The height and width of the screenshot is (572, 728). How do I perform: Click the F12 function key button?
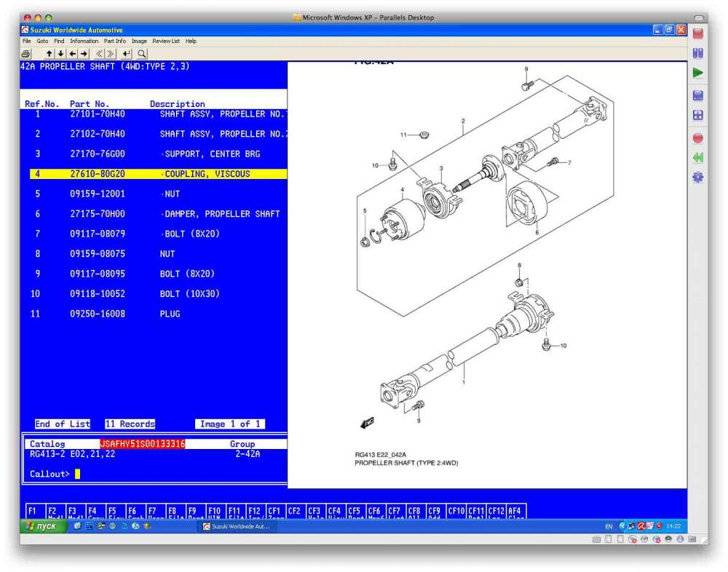[x=256, y=511]
